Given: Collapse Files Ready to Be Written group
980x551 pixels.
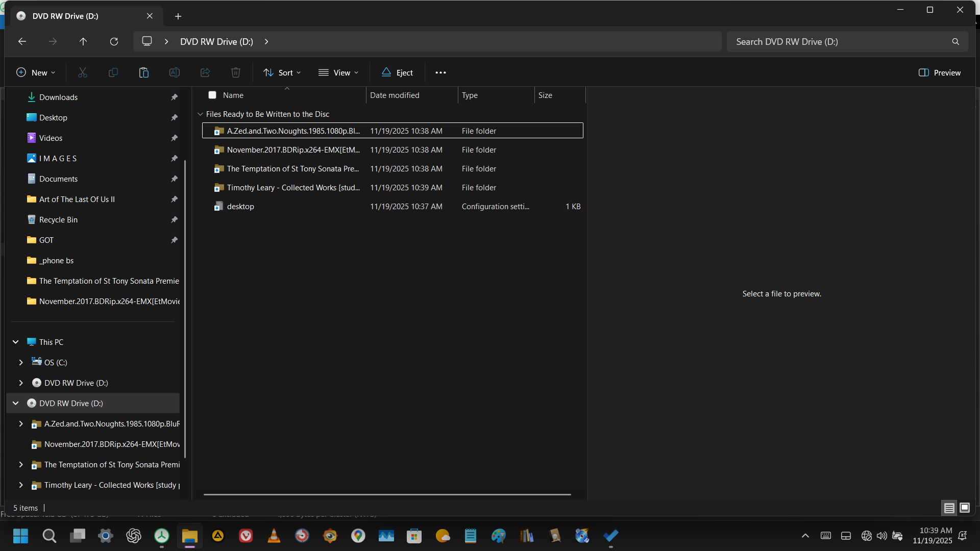Looking at the screenshot, I should (x=200, y=114).
